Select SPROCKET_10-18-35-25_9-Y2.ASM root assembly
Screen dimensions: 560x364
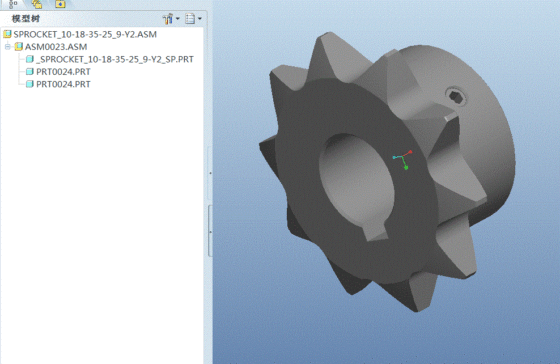coord(85,34)
